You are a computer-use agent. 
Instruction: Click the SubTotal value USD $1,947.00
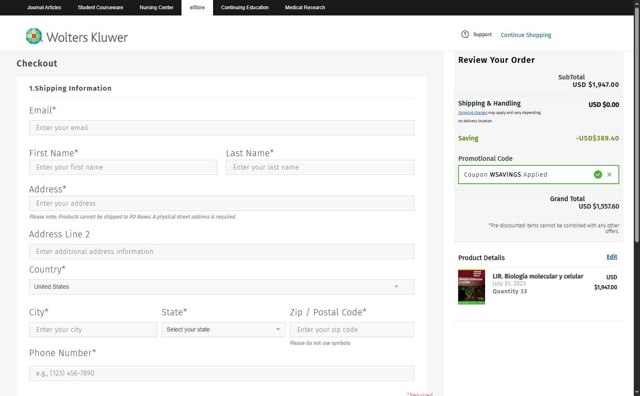click(596, 85)
